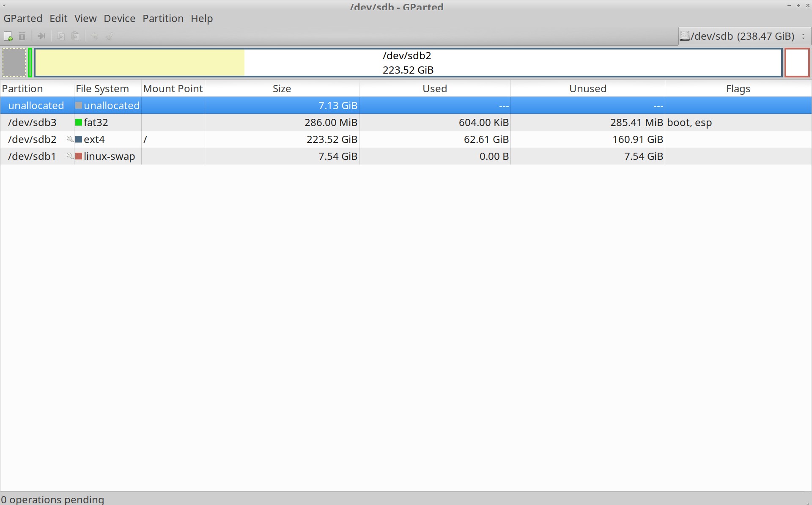Click the key icon beside /dev/sdb1
Image resolution: width=812 pixels, height=505 pixels.
click(x=70, y=156)
